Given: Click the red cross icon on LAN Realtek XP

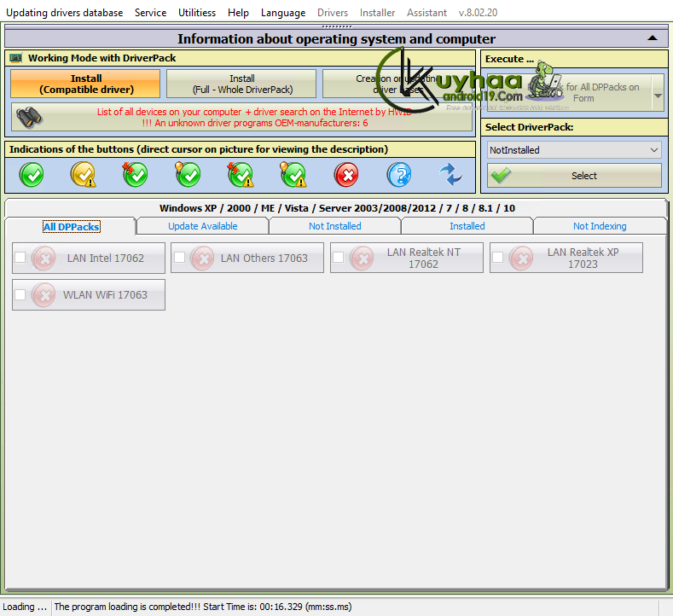Looking at the screenshot, I should click(521, 259).
